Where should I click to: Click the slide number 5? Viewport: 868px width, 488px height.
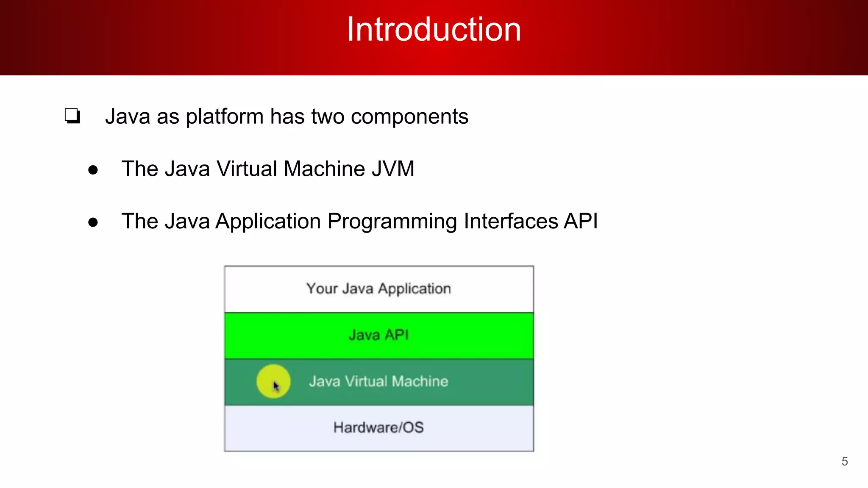tap(844, 461)
